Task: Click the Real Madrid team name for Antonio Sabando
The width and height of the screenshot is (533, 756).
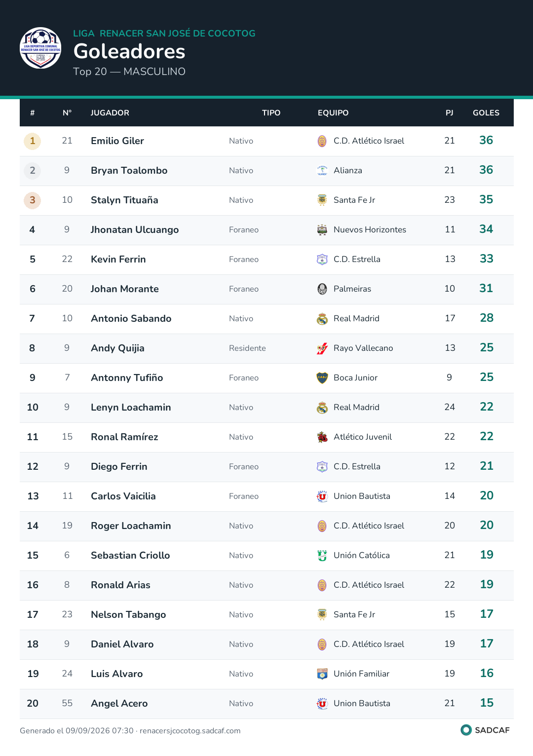Action: pos(356,319)
